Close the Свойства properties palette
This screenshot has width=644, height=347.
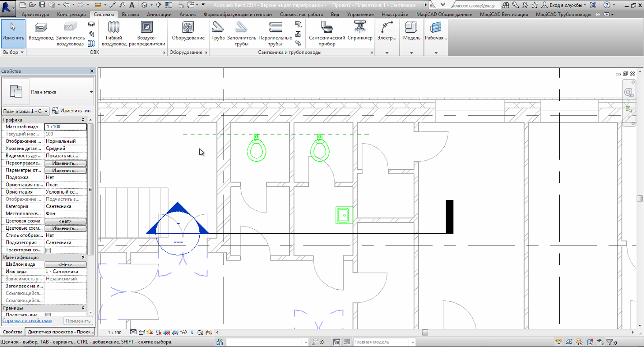[x=92, y=71]
